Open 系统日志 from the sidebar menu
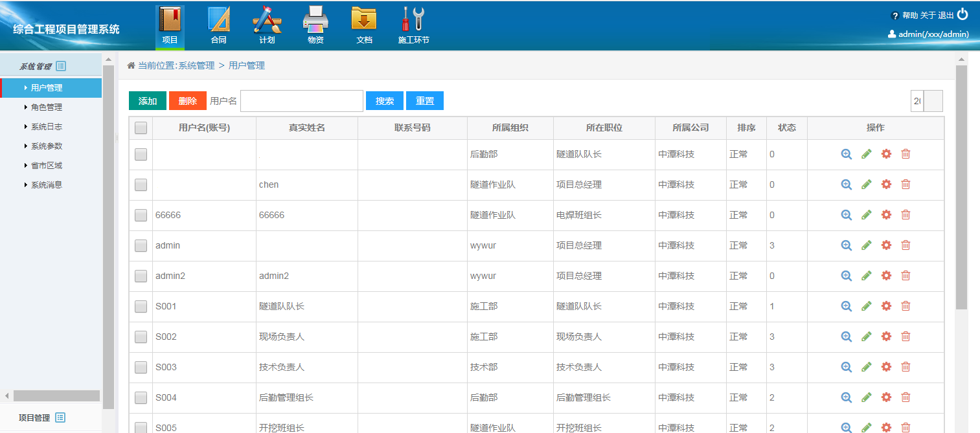980x433 pixels. point(47,127)
